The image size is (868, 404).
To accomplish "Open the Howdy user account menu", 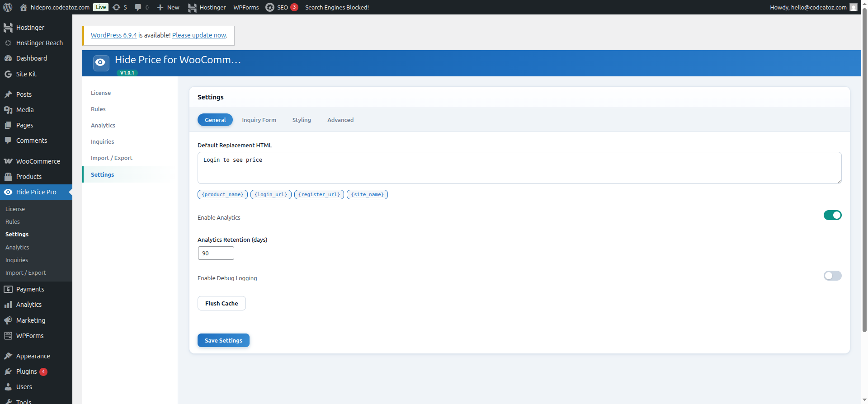I will point(813,7).
